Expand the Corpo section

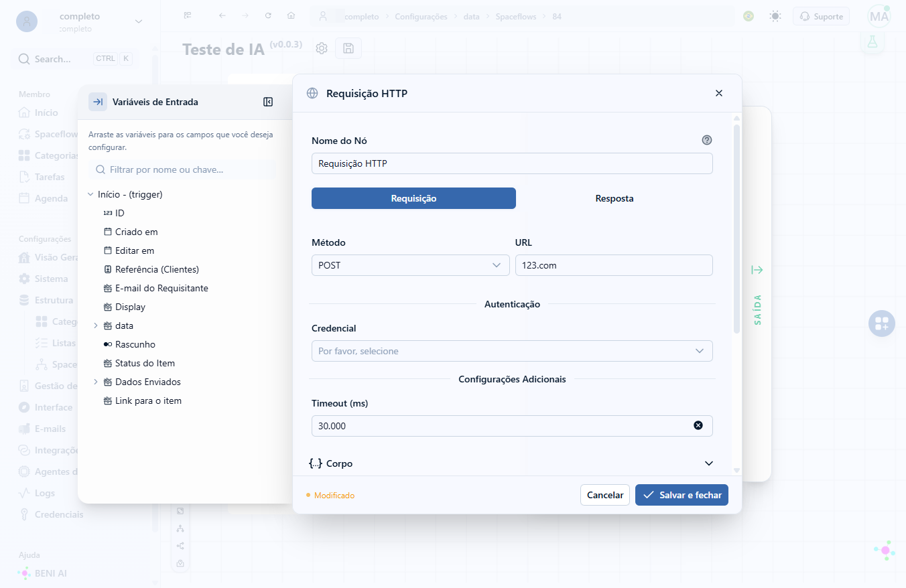coord(511,463)
